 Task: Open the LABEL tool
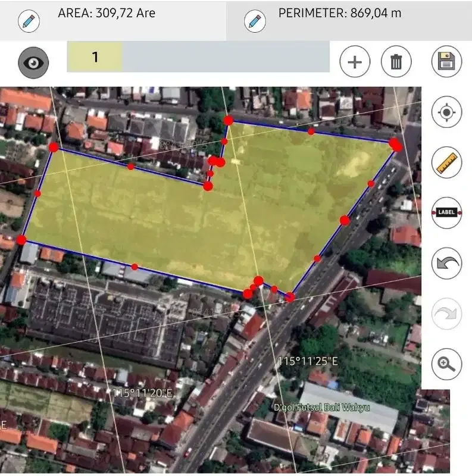(446, 212)
